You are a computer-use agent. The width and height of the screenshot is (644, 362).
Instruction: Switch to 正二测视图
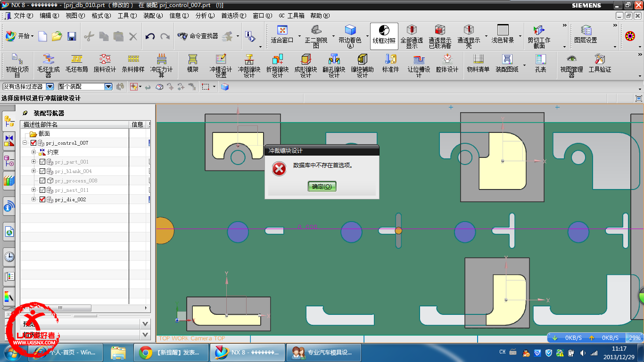click(316, 36)
